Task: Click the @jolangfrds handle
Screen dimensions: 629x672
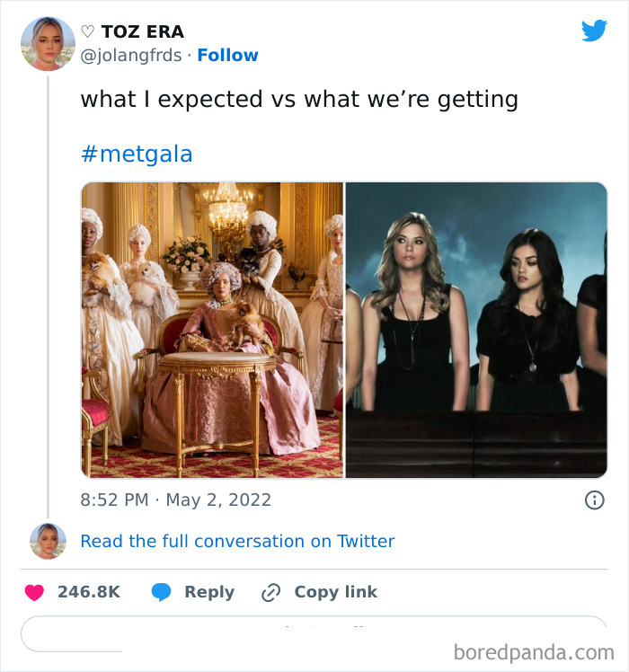Action: 133,56
